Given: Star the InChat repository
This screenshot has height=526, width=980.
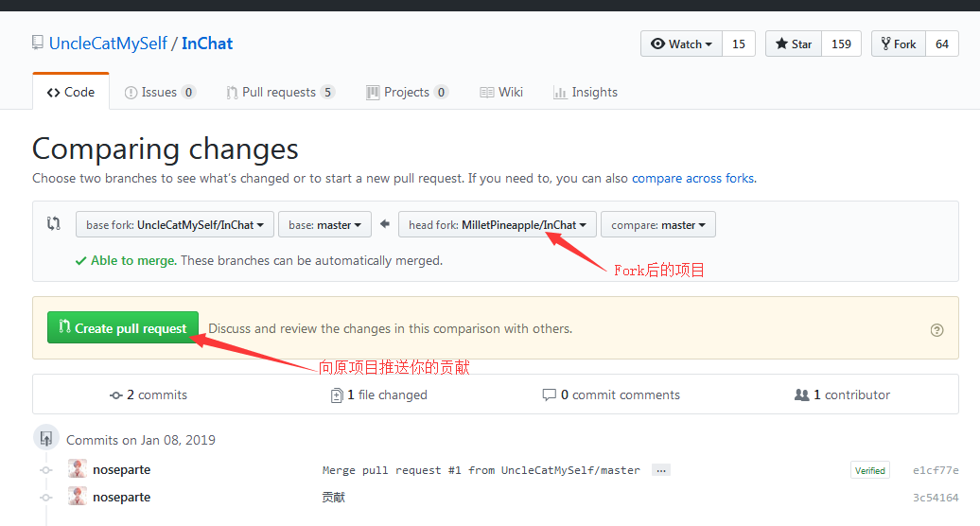Looking at the screenshot, I should click(794, 44).
